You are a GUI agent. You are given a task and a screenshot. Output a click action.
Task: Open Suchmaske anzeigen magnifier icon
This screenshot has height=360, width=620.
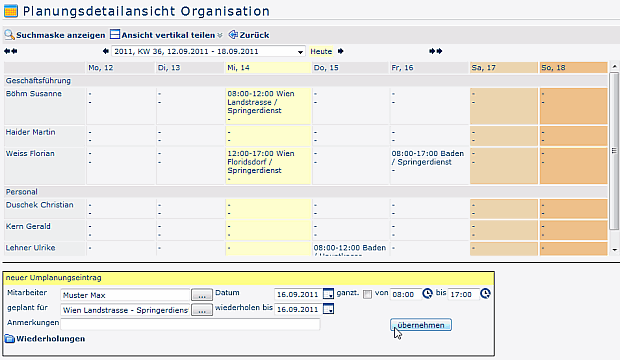9,35
